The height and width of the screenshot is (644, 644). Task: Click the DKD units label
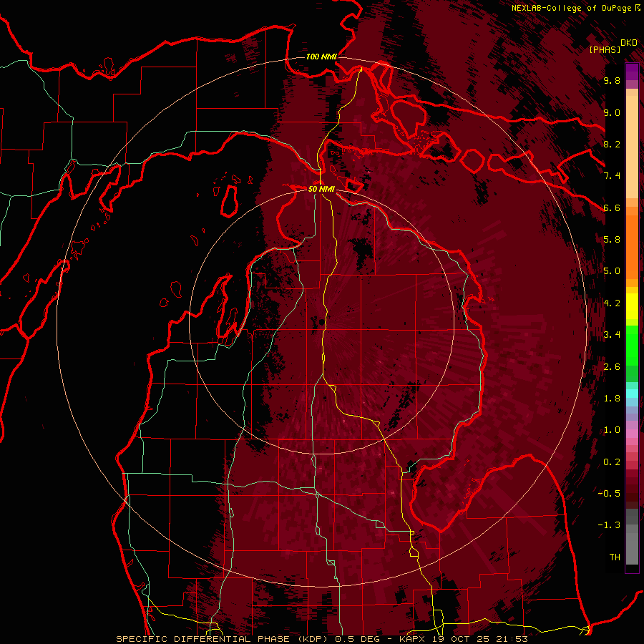pos(629,43)
